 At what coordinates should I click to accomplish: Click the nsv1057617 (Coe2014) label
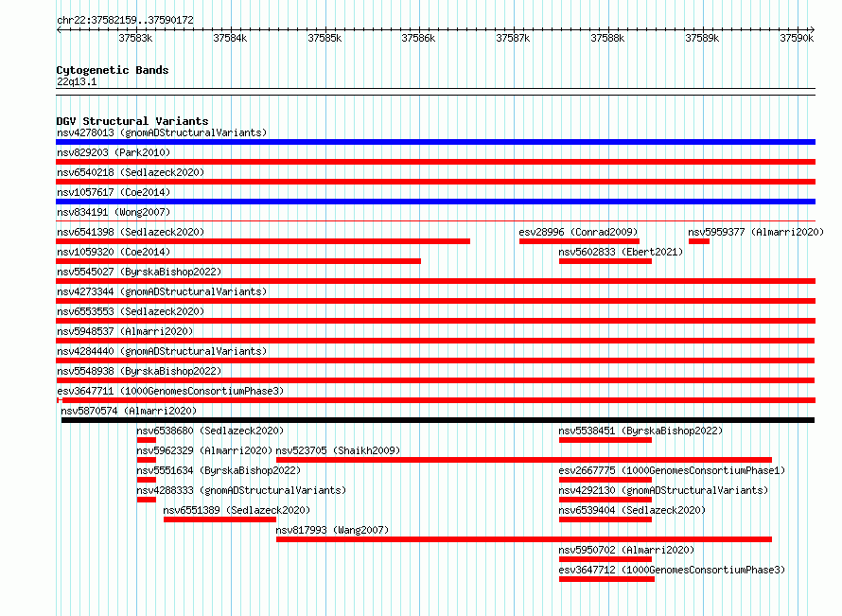(x=114, y=192)
